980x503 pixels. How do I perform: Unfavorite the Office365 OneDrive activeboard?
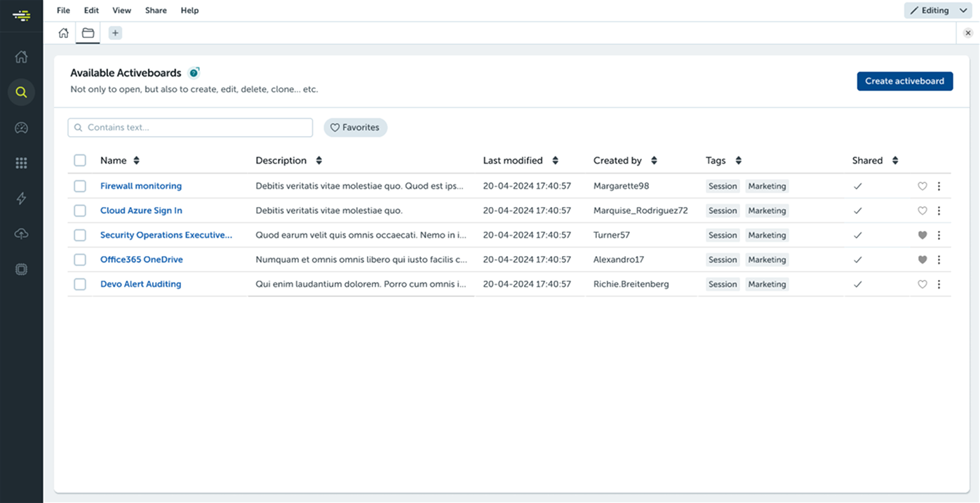tap(922, 260)
